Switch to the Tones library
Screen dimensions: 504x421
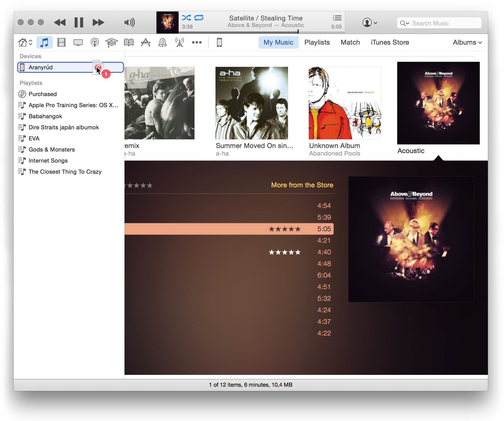coord(163,42)
